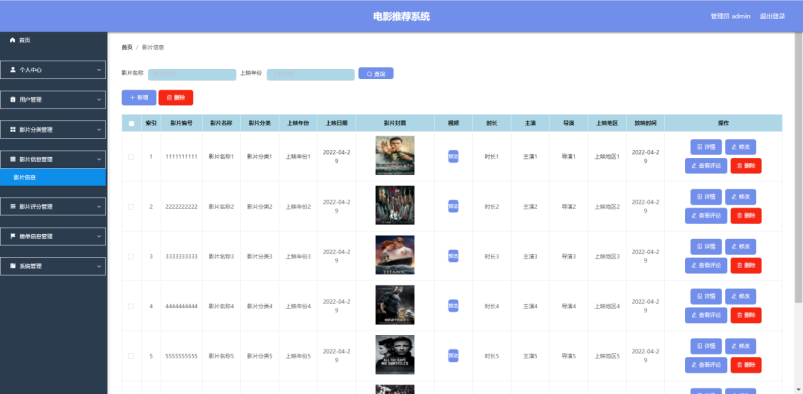Click the person icon beside 个人中心
The image size is (803, 394).
(x=13, y=70)
